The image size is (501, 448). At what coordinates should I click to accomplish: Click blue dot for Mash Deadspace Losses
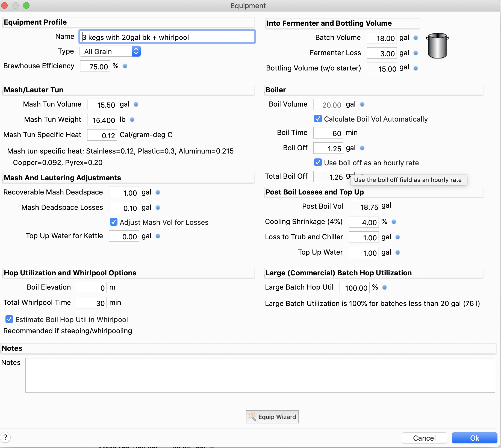[158, 208]
